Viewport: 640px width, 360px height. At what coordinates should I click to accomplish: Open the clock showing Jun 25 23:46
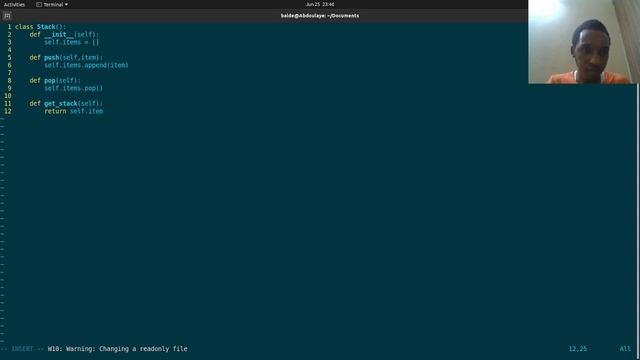[320, 4]
